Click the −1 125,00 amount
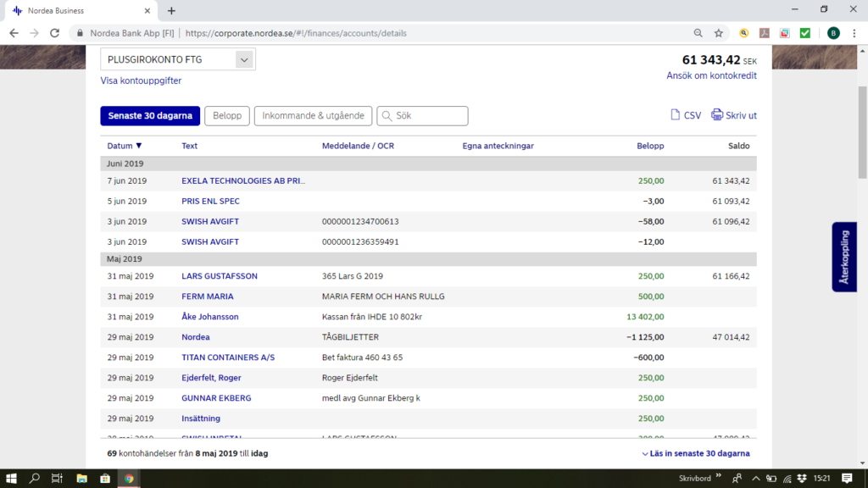868x488 pixels. [x=645, y=337]
